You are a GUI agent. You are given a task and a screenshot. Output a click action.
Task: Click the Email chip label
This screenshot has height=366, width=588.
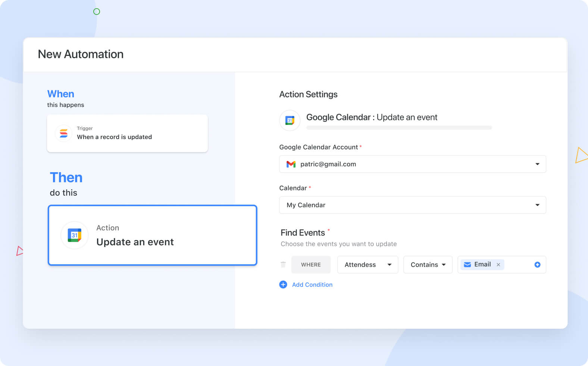tap(482, 265)
